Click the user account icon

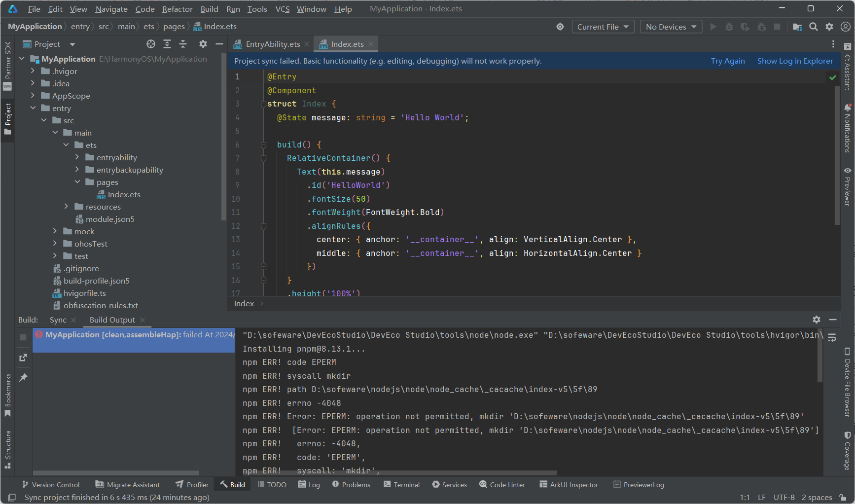845,27
